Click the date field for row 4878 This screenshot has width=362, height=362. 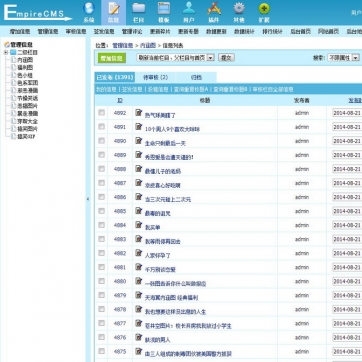pyautogui.click(x=347, y=309)
